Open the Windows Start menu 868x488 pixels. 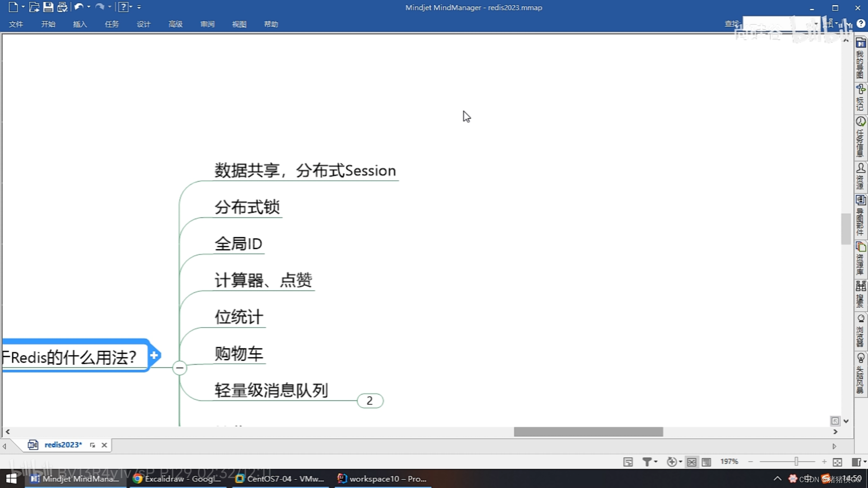(x=11, y=479)
